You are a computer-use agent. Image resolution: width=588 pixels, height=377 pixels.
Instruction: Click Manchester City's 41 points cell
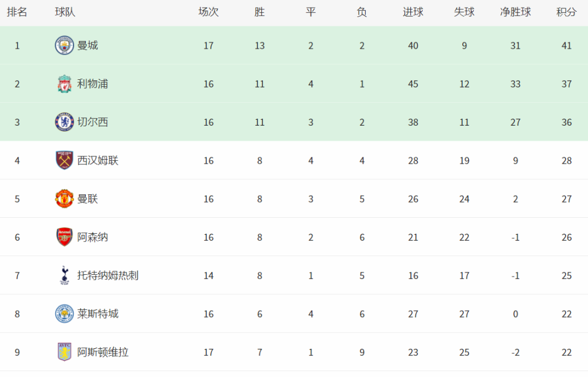pyautogui.click(x=566, y=46)
